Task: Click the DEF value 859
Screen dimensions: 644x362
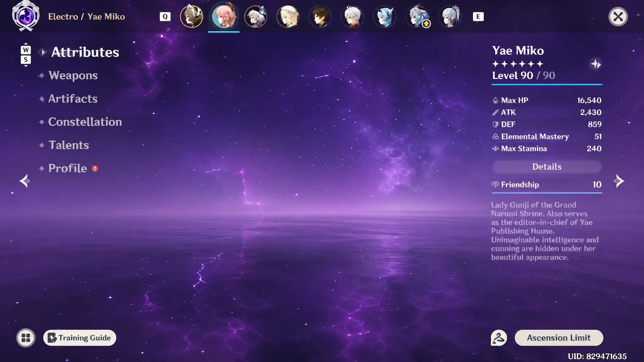Action: coord(595,124)
